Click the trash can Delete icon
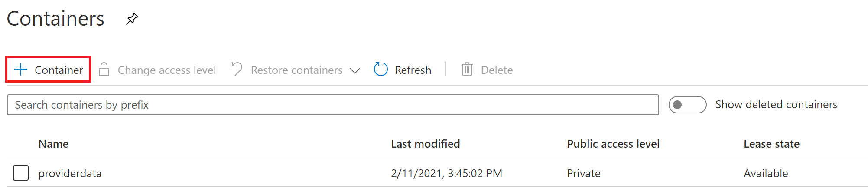868x192 pixels. tap(467, 70)
